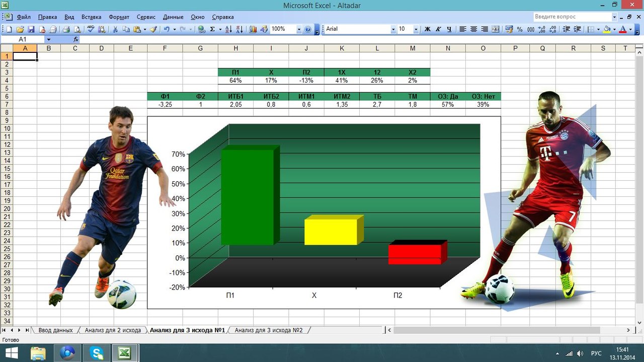Go to last sheet tab arrow
Screen dimensions: 644x362
[x=27, y=330]
